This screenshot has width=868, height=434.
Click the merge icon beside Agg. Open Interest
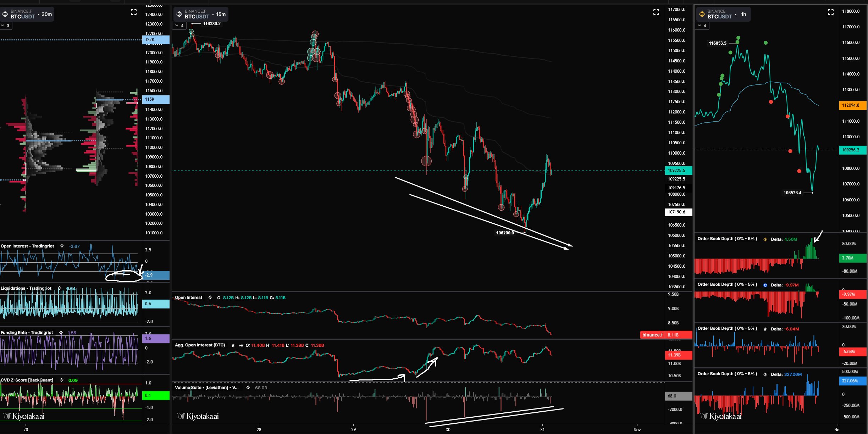pos(241,345)
